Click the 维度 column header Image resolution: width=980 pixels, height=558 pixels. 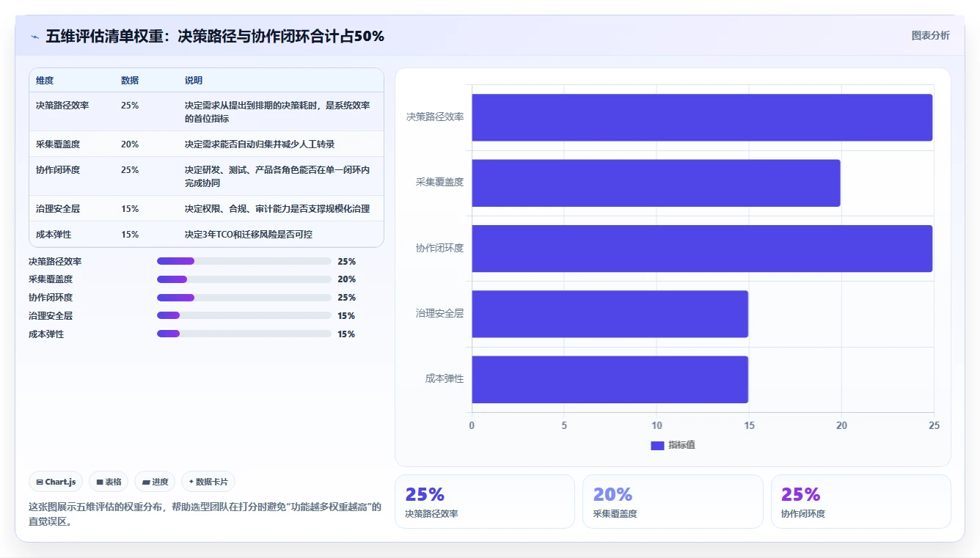click(45, 80)
